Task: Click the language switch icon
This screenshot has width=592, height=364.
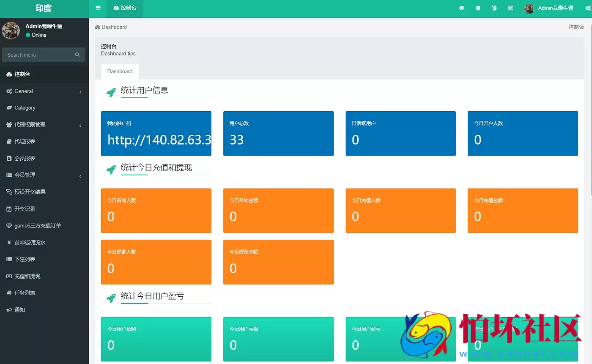Action: tap(494, 8)
